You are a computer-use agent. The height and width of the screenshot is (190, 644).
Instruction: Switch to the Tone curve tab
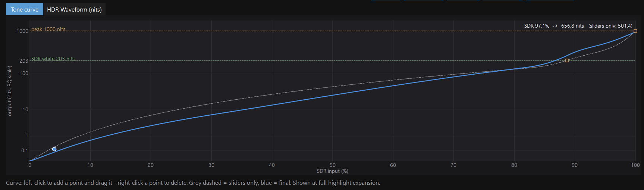click(x=25, y=9)
